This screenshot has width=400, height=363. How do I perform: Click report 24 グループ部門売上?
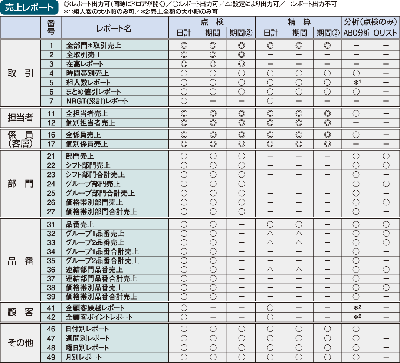93,184
